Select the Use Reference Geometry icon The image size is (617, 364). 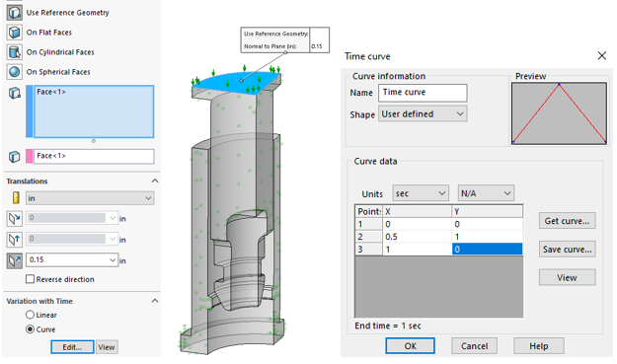15,13
